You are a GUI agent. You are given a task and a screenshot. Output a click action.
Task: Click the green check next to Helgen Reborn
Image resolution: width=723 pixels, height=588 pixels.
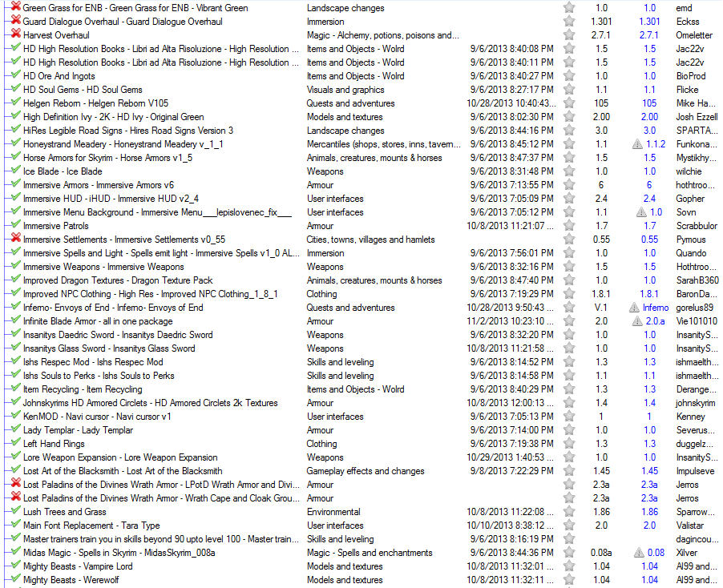tap(16, 102)
